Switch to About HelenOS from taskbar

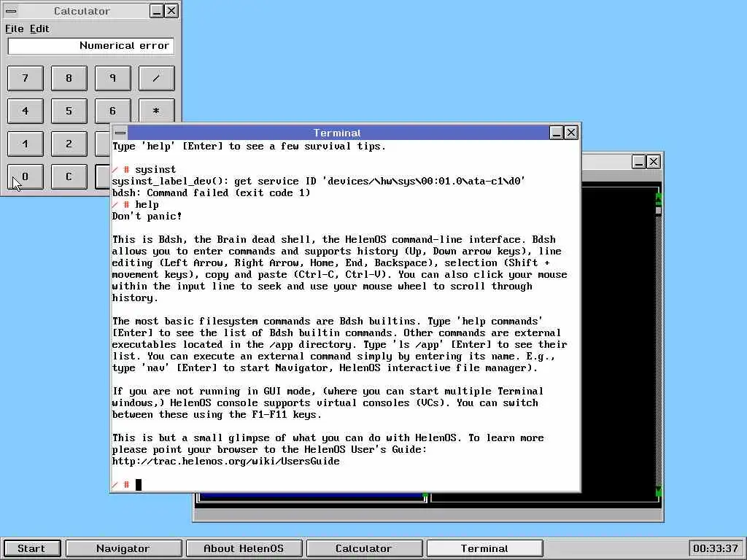(x=244, y=548)
